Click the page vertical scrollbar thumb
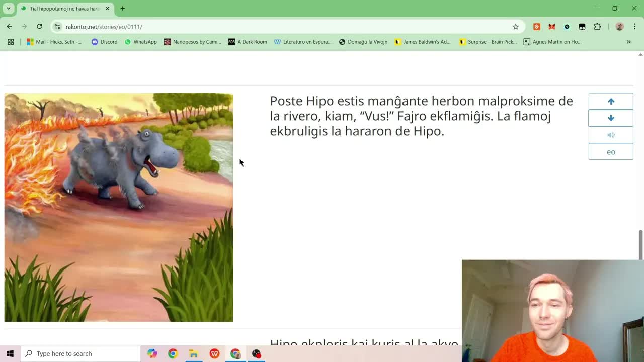This screenshot has width=644, height=362. [640, 245]
